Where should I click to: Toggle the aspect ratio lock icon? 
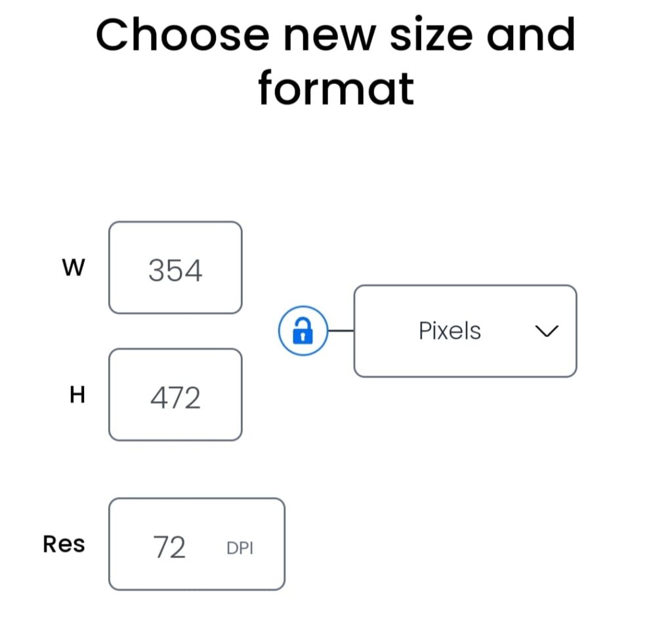click(303, 331)
